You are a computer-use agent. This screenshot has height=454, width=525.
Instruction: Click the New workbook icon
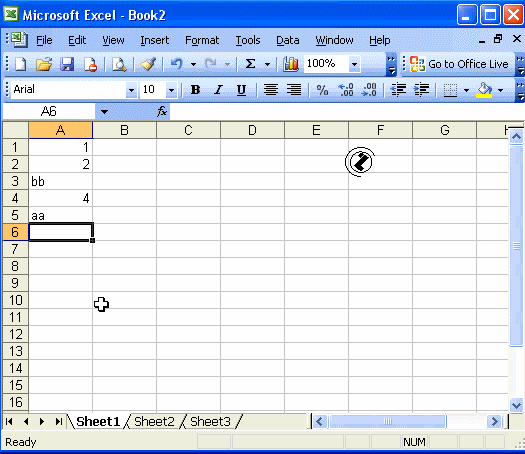[20, 64]
